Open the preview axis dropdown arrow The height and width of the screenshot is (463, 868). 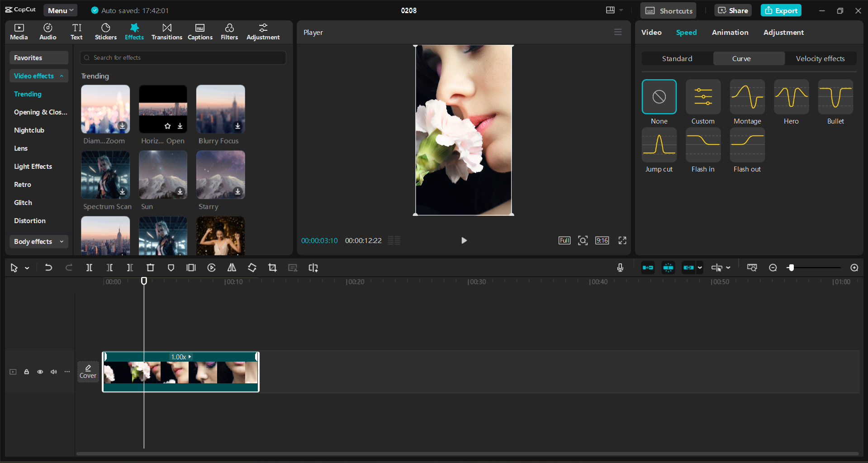click(x=728, y=268)
